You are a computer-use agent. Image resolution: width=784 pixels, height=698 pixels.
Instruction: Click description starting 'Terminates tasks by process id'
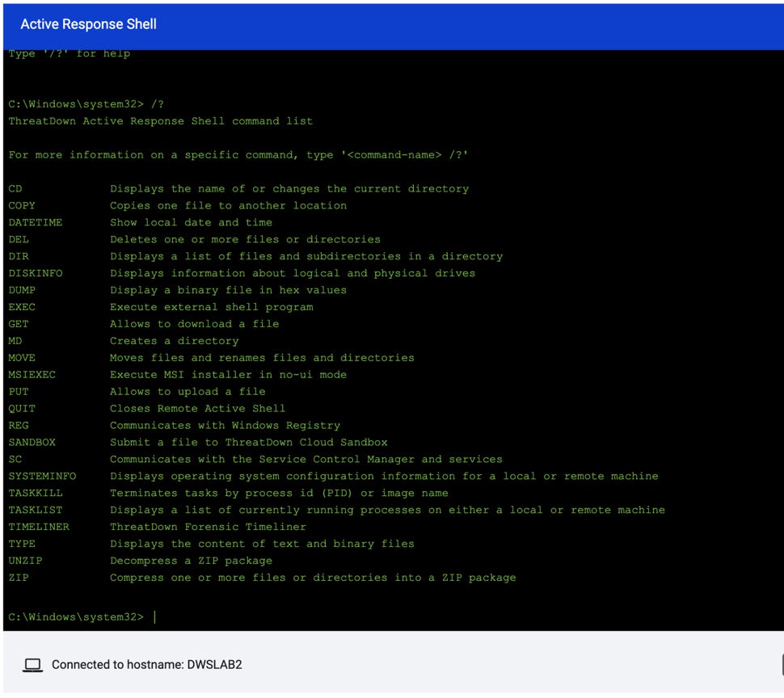click(x=279, y=494)
